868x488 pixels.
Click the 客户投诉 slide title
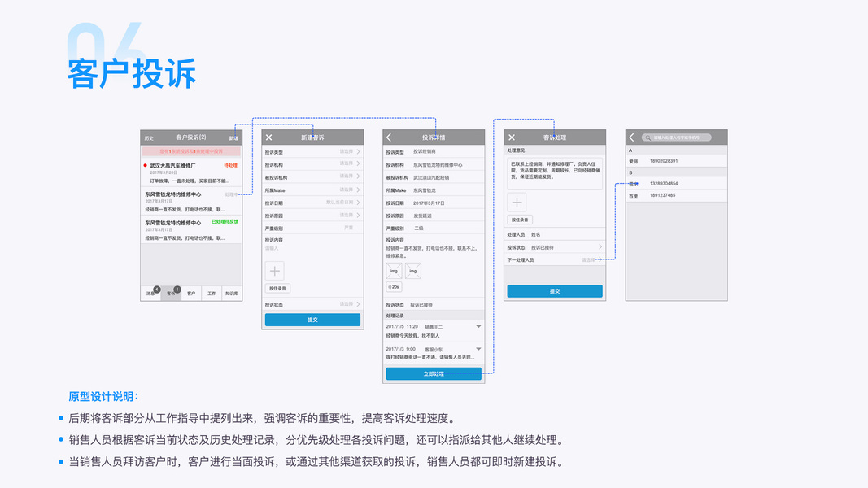coord(132,73)
